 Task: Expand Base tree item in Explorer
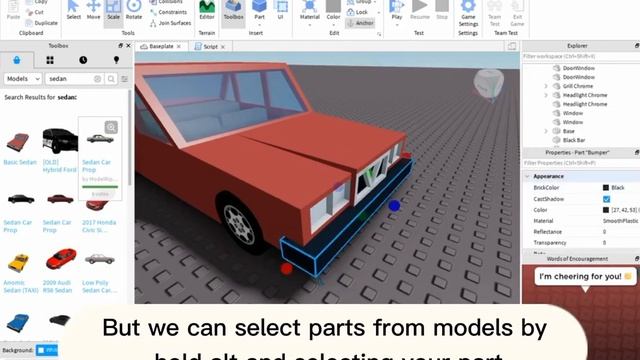click(546, 131)
